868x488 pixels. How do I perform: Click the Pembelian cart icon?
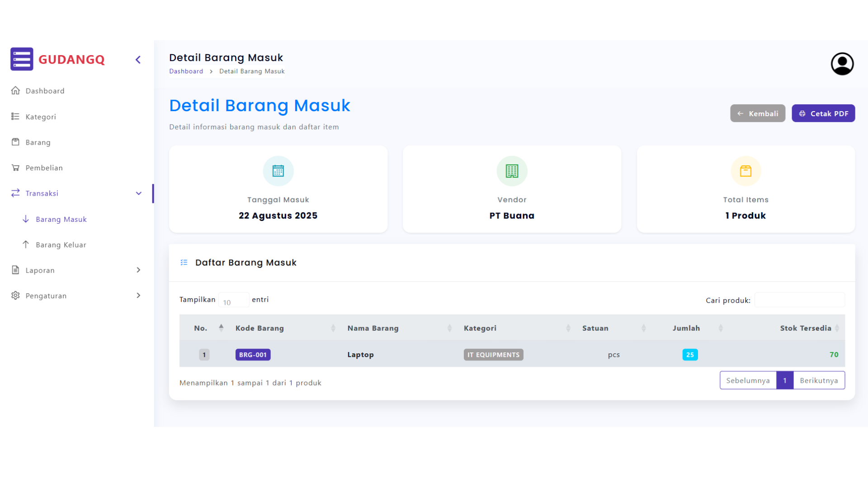(x=15, y=168)
